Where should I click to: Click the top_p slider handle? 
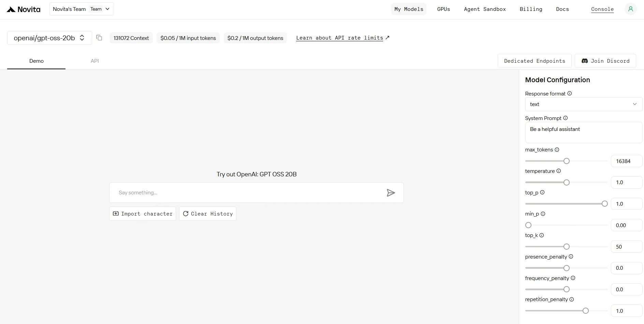[605, 204]
